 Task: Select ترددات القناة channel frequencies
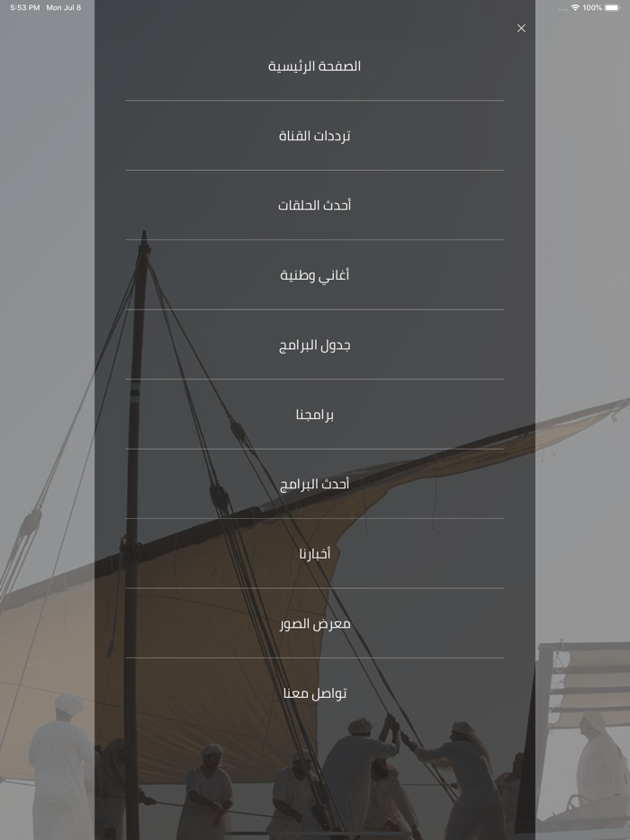pos(315,135)
